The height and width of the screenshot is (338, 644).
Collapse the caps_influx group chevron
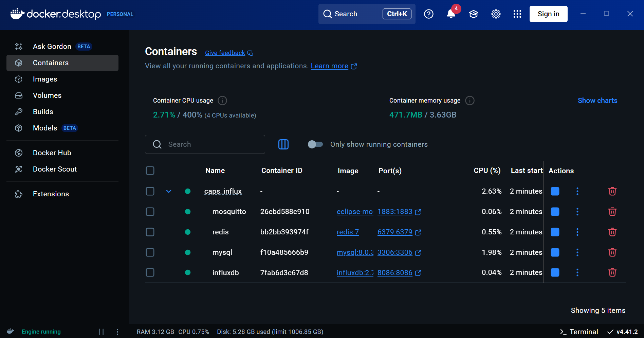coord(169,191)
